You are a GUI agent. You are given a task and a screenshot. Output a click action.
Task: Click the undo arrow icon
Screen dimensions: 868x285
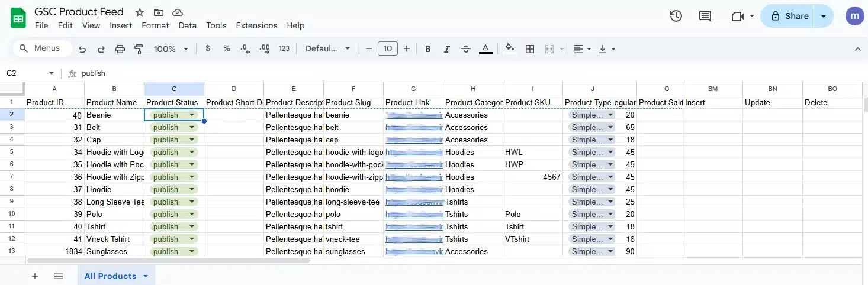(x=82, y=49)
